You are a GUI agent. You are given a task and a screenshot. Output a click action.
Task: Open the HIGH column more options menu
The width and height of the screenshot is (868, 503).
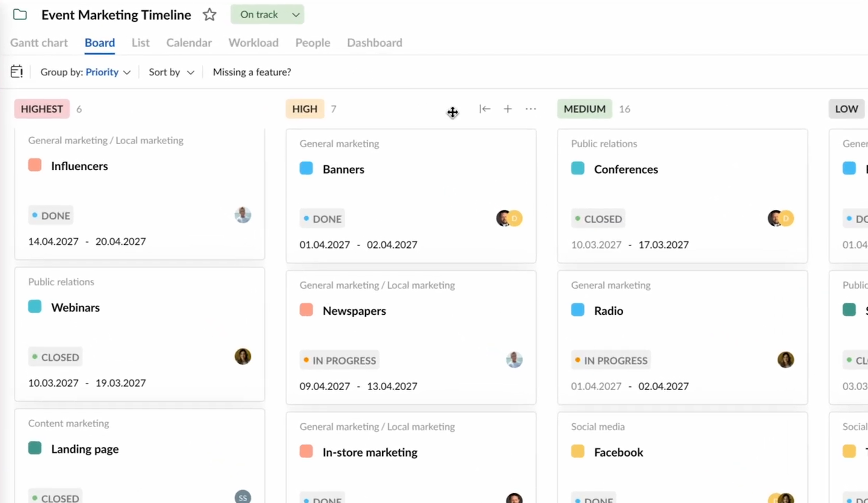(530, 109)
